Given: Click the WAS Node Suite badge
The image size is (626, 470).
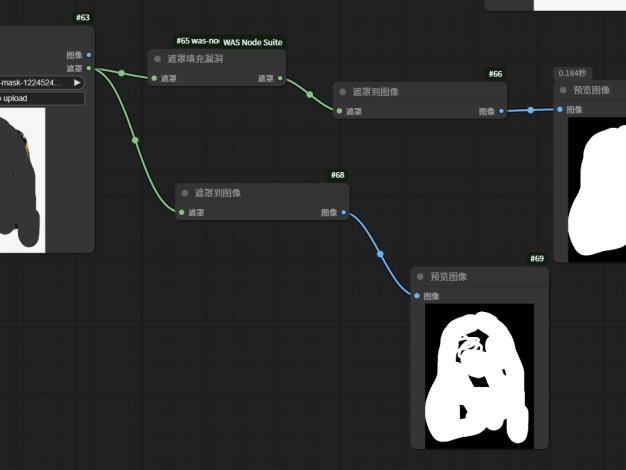Looking at the screenshot, I should (x=252, y=42).
